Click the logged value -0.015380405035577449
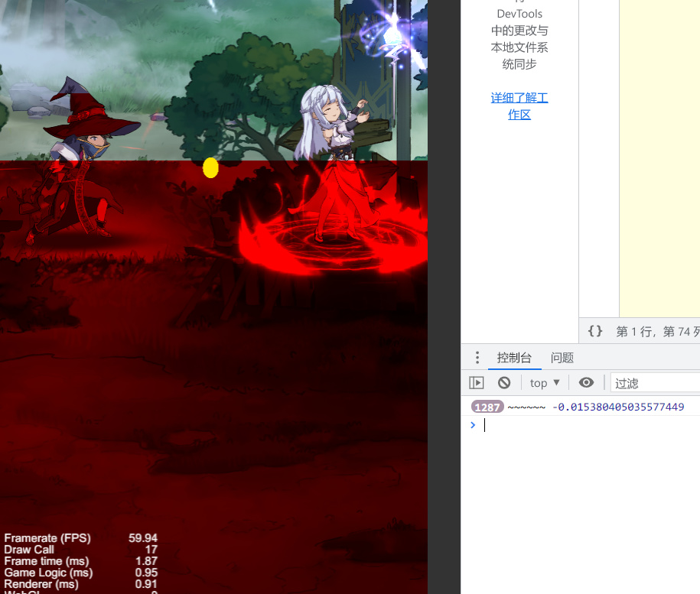The width and height of the screenshot is (700, 594). tap(618, 407)
